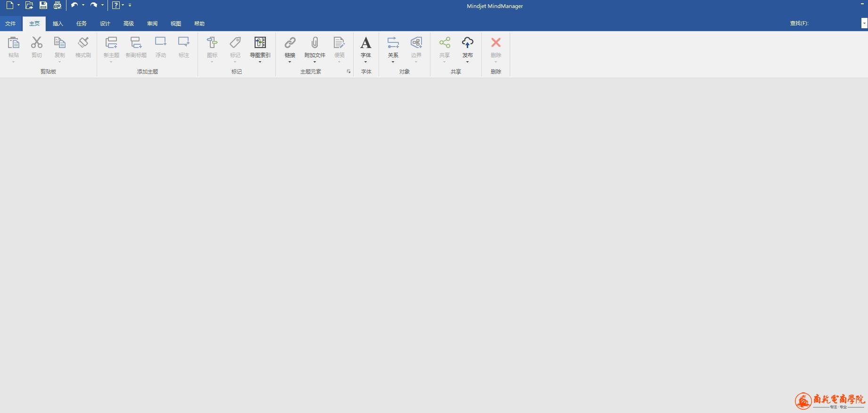The image size is (868, 413).
Task: Click the Open file folder icon
Action: tap(29, 6)
